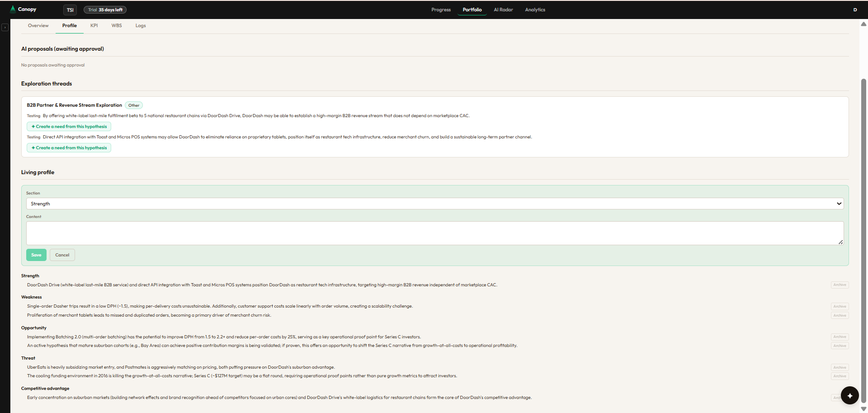868x413 pixels.
Task: View the Logs tab
Action: tap(141, 26)
